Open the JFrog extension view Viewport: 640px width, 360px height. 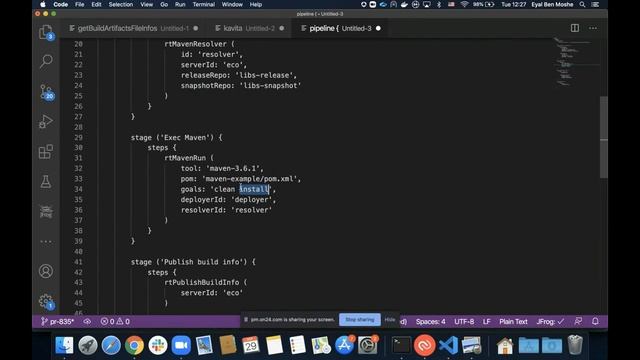click(46, 211)
